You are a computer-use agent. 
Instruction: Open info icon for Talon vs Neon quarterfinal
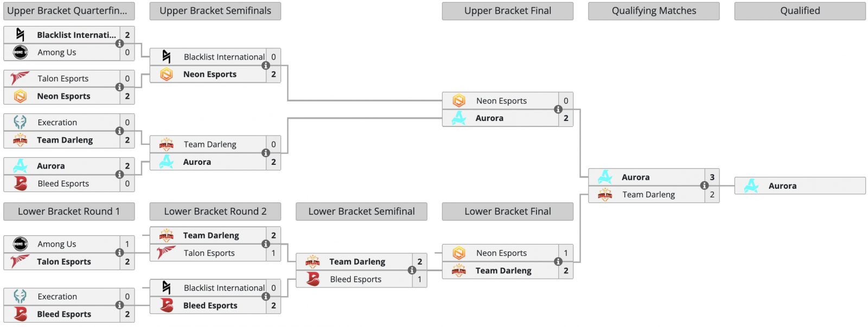click(x=119, y=87)
